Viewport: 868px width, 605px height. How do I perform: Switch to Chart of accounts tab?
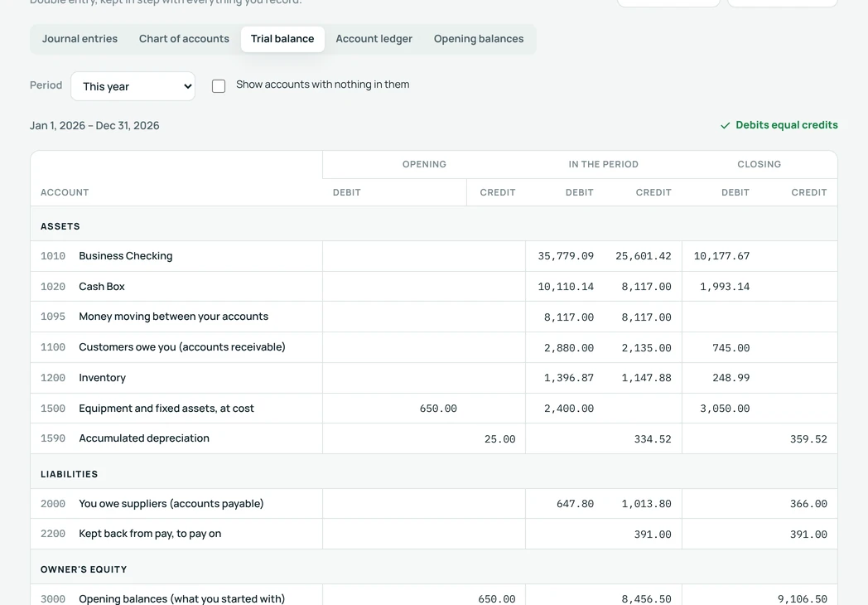point(184,39)
